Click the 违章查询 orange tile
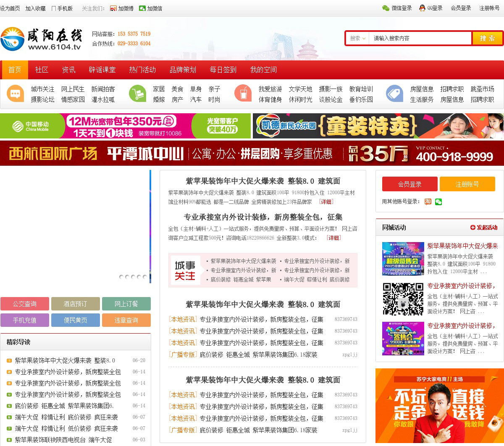 (x=126, y=320)
